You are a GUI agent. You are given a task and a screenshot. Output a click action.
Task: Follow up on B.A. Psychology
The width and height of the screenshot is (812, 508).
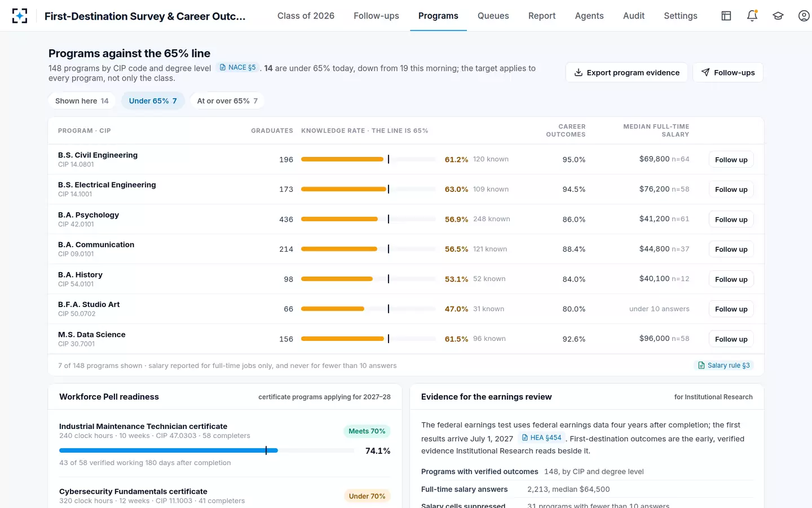pyautogui.click(x=731, y=220)
